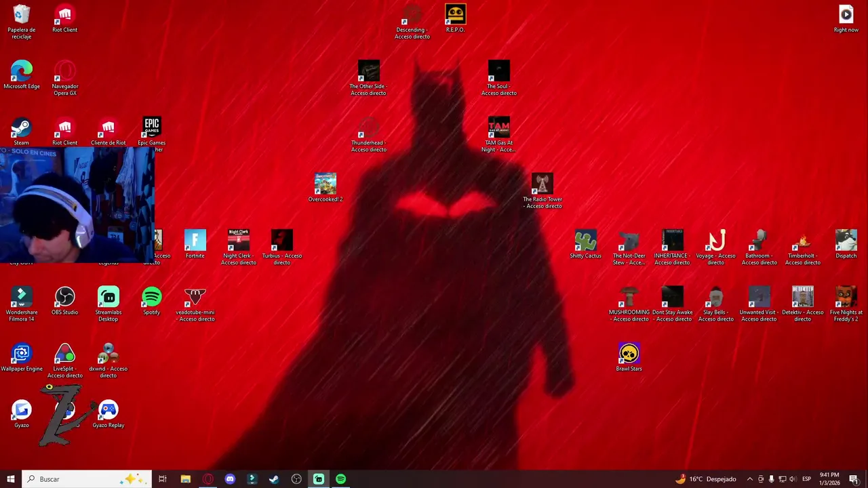The height and width of the screenshot is (488, 868).
Task: Open Filmora from the taskbar
Action: [252, 479]
